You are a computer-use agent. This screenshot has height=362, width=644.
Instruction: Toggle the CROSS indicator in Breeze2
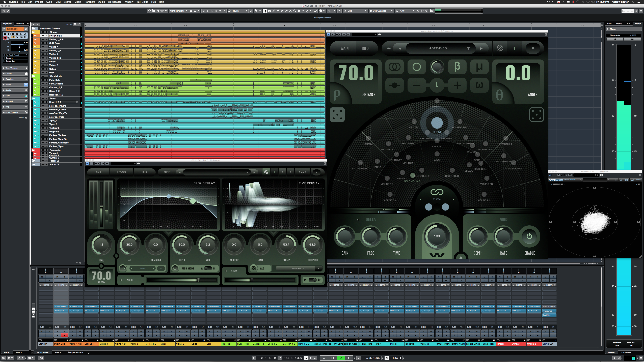(226, 271)
